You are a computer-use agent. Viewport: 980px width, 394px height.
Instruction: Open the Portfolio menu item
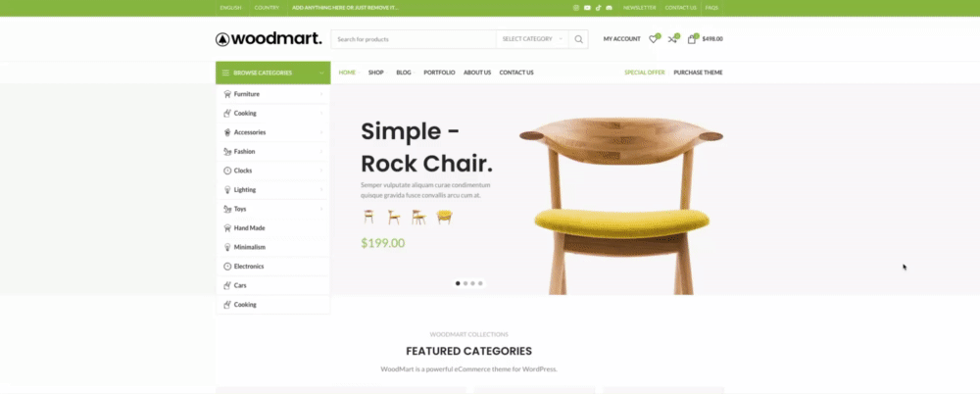tap(439, 73)
